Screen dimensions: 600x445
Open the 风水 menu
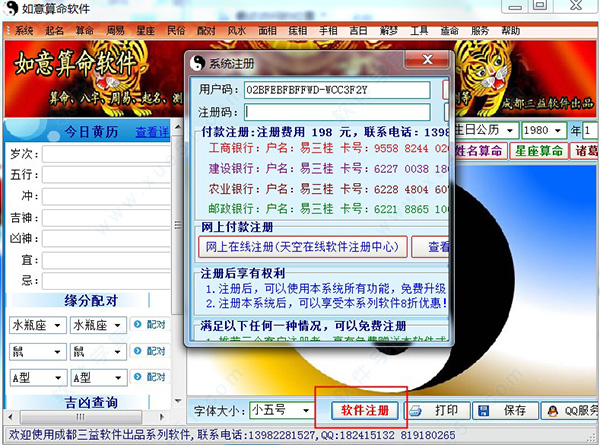click(x=237, y=31)
